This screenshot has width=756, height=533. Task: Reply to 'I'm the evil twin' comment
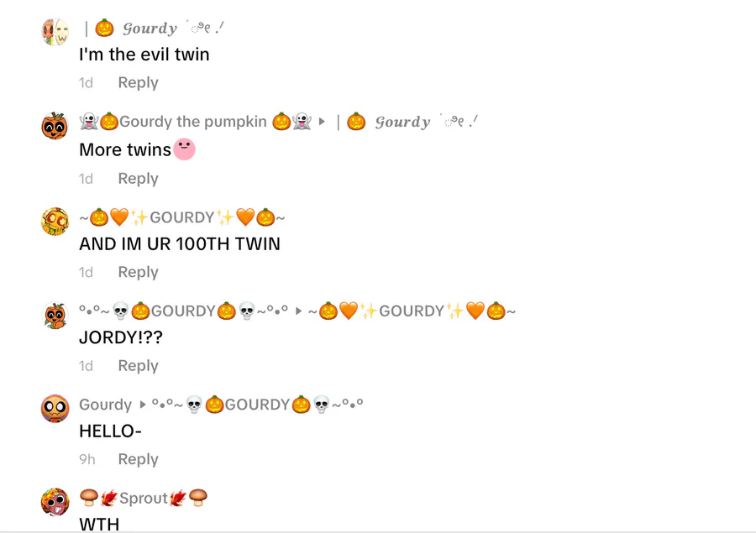click(x=138, y=83)
